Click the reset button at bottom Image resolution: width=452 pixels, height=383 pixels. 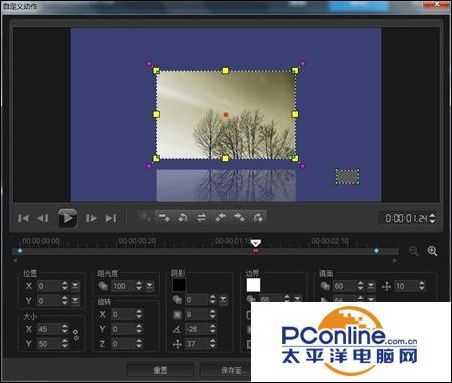click(x=160, y=370)
